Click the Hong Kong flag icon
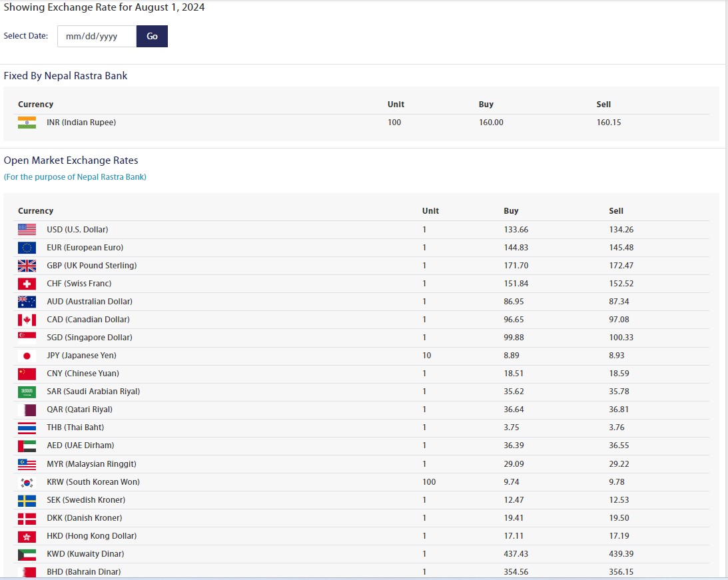Image resolution: width=728 pixels, height=580 pixels. [x=27, y=536]
